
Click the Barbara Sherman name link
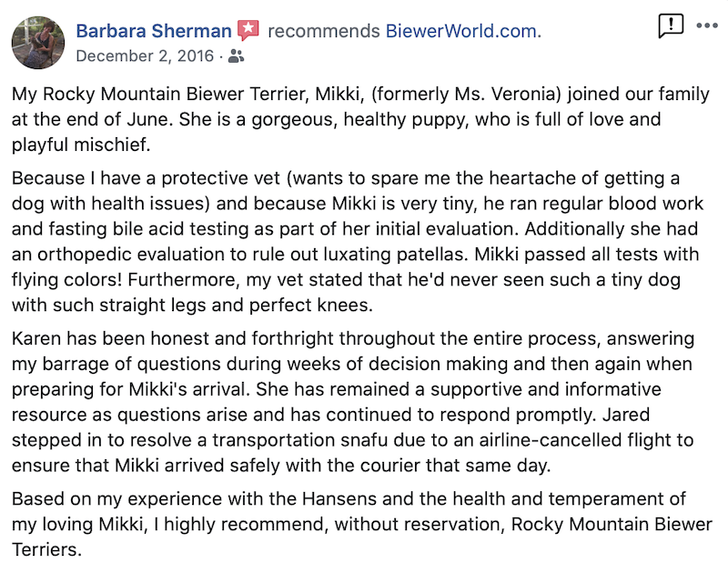click(153, 31)
